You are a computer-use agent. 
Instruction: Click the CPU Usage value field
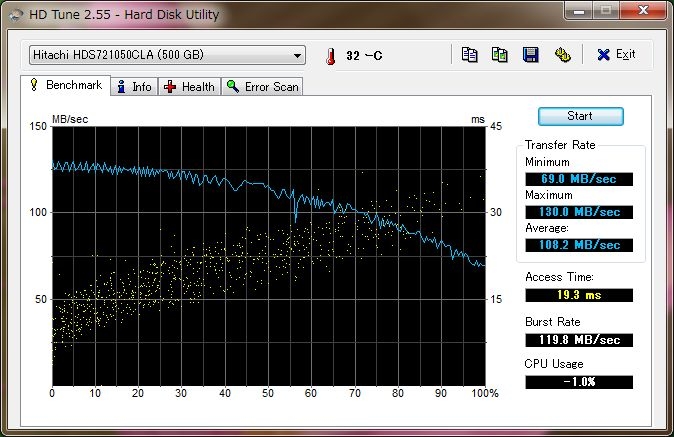579,382
